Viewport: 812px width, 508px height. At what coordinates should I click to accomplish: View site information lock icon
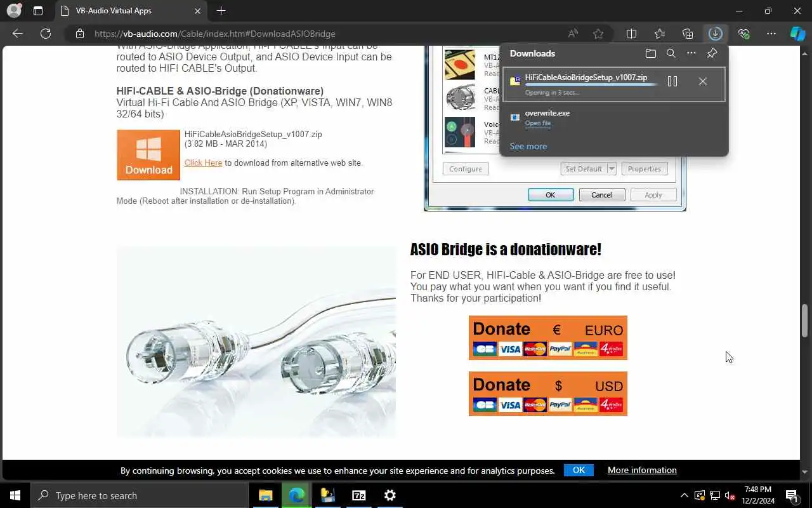click(80, 34)
